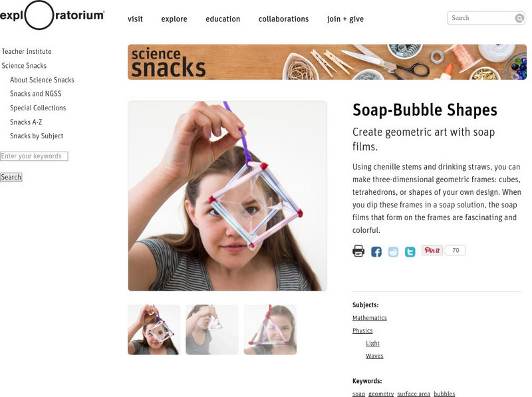The height and width of the screenshot is (397, 532).
Task: Open the education menu
Action: click(x=223, y=19)
